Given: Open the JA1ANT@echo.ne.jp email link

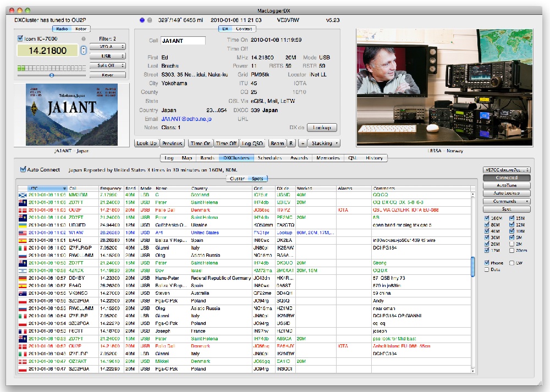Looking at the screenshot, I should coord(186,119).
